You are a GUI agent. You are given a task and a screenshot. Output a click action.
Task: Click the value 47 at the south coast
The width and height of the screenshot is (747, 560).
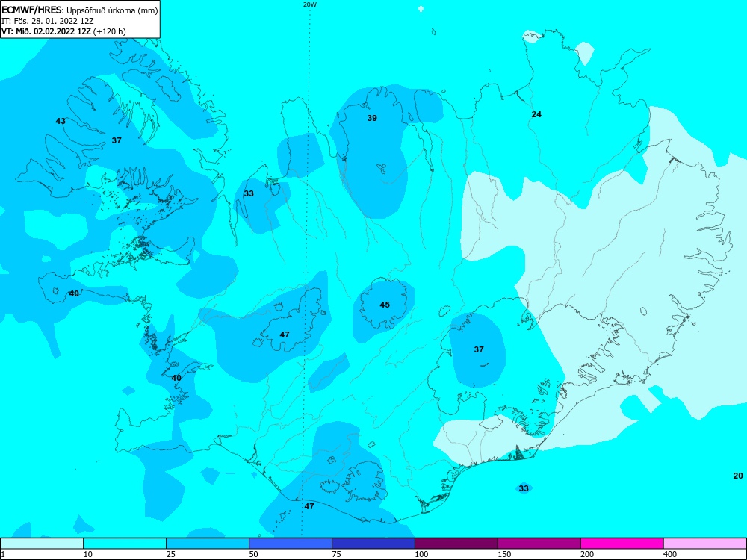coord(309,506)
